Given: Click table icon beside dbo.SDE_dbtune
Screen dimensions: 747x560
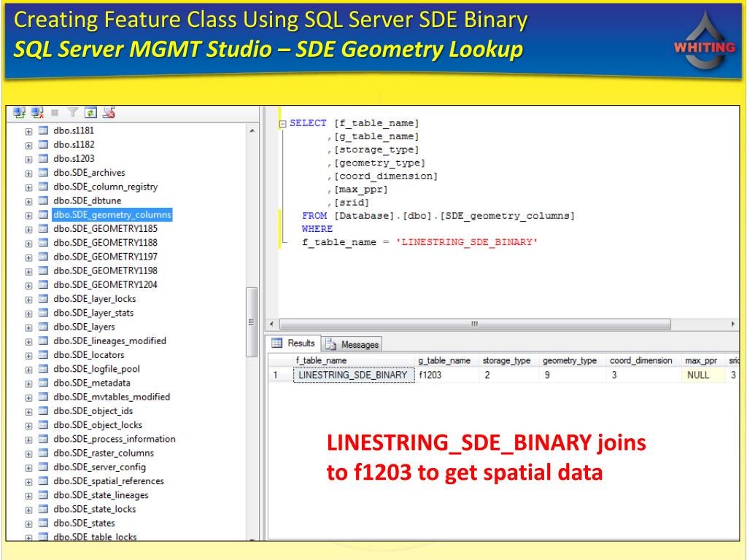Looking at the screenshot, I should pos(43,201).
